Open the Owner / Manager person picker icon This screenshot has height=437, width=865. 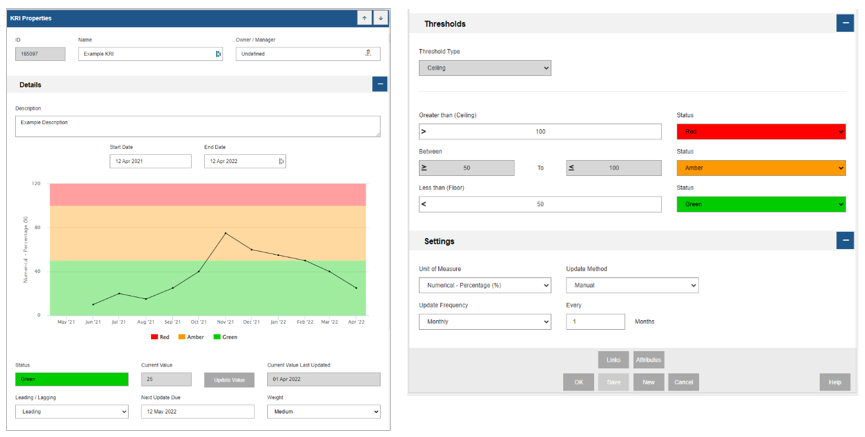click(369, 54)
